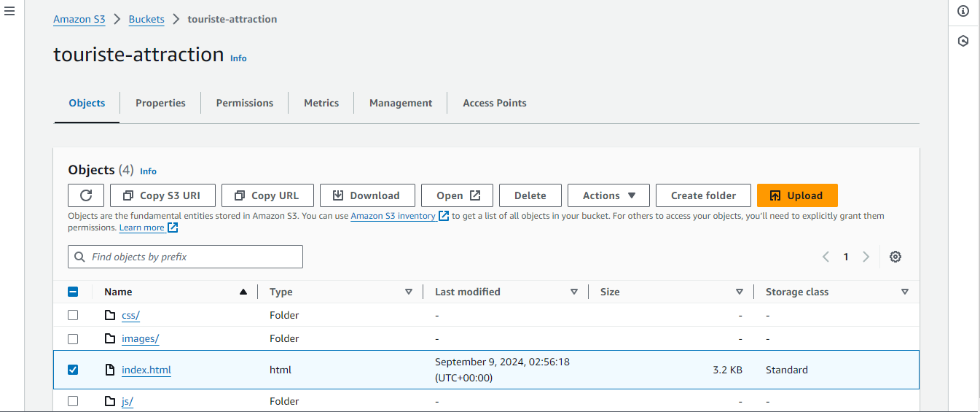
Task: Go to Buckets breadcrumb link
Action: pyautogui.click(x=146, y=19)
